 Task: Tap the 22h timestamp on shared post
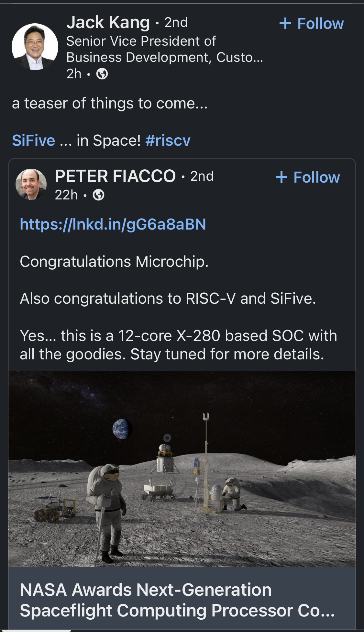(66, 195)
